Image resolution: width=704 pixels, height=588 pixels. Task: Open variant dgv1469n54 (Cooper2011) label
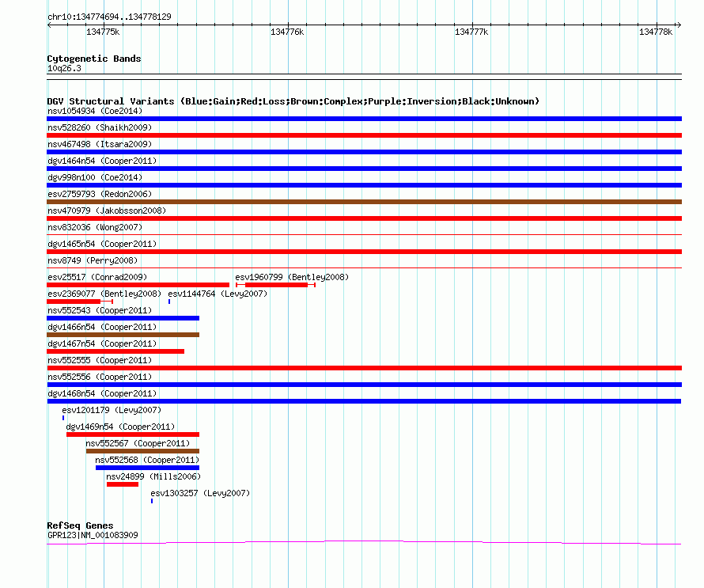click(120, 427)
